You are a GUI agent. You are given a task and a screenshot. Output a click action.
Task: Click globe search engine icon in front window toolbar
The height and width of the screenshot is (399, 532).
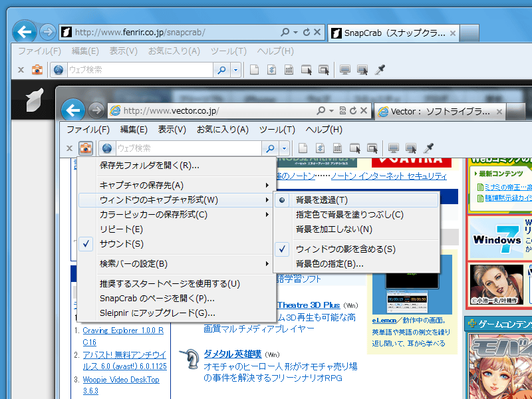(107, 148)
